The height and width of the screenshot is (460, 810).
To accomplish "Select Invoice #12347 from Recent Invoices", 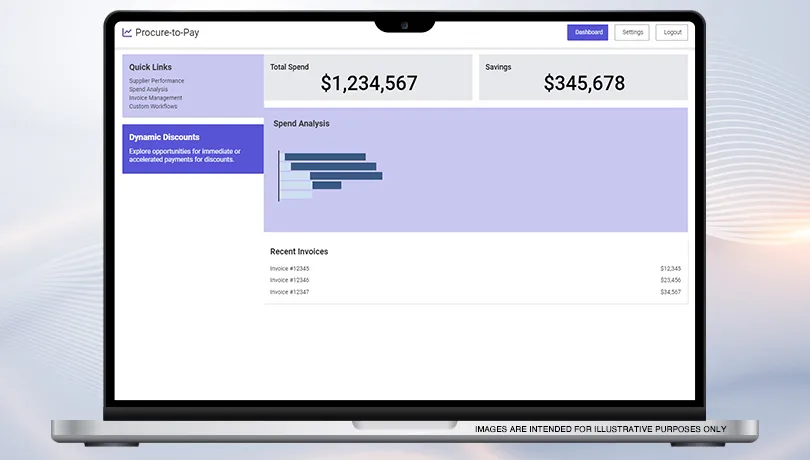I will tap(289, 292).
